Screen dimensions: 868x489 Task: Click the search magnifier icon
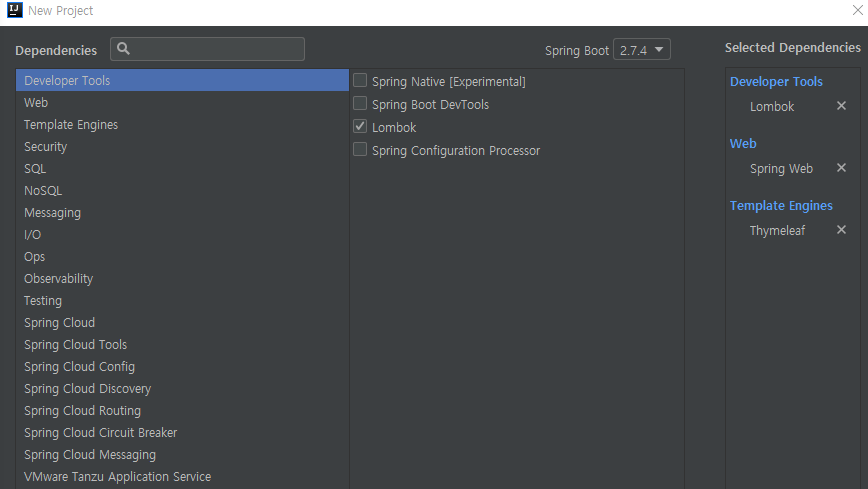pyautogui.click(x=123, y=49)
